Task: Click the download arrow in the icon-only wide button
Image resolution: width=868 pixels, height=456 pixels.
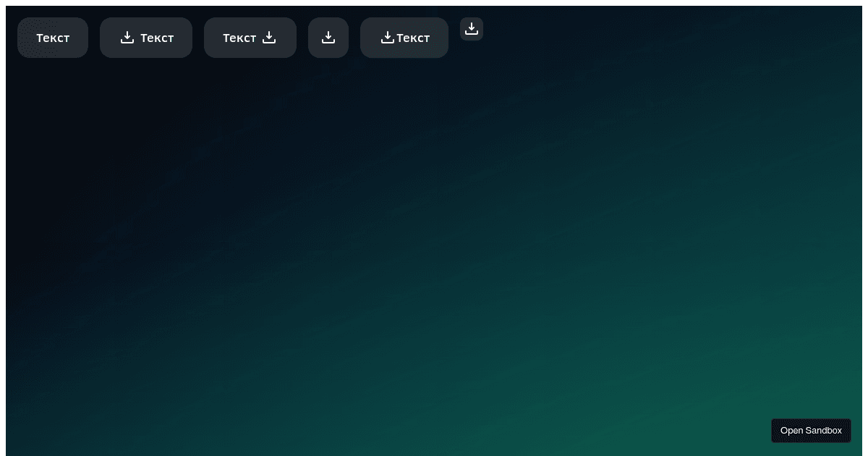Action: tap(328, 37)
